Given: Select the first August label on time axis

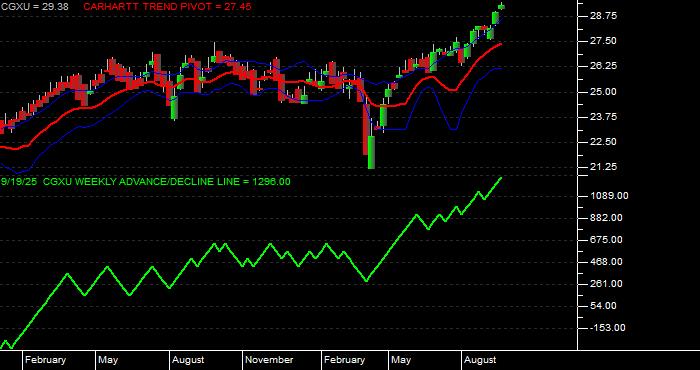Looking at the screenshot, I should 188,360.
